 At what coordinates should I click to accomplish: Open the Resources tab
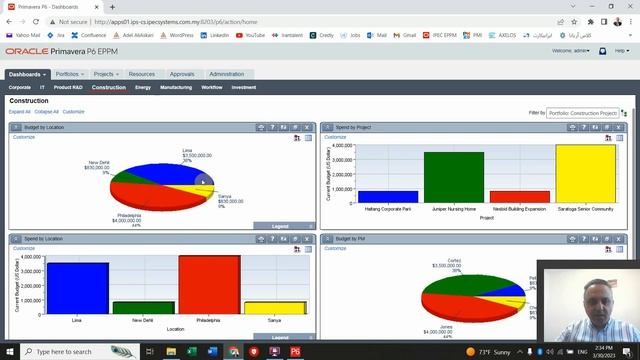tap(142, 74)
